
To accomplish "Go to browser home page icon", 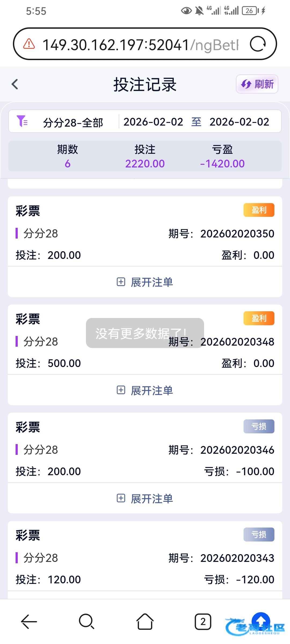I will coord(145,621).
